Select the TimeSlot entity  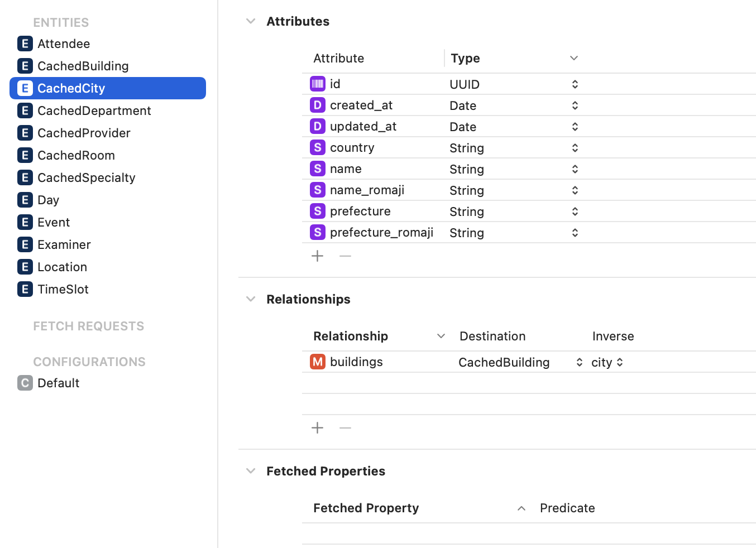(63, 290)
